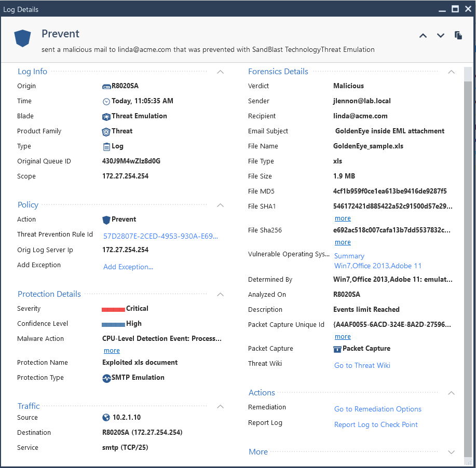The height and width of the screenshot is (468, 476).
Task: Select the File Type value xls
Action: [x=337, y=161]
